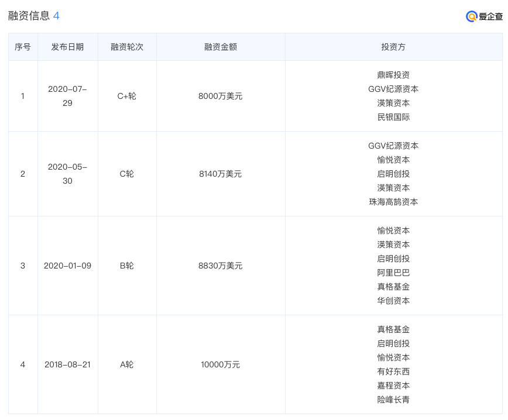
Task: Select the A轮 round cell
Action: [x=126, y=364]
